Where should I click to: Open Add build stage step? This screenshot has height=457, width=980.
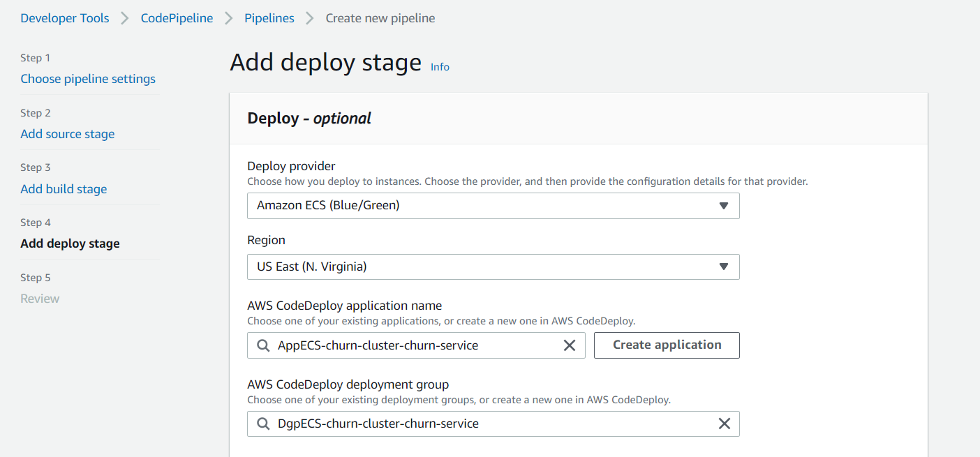(64, 189)
